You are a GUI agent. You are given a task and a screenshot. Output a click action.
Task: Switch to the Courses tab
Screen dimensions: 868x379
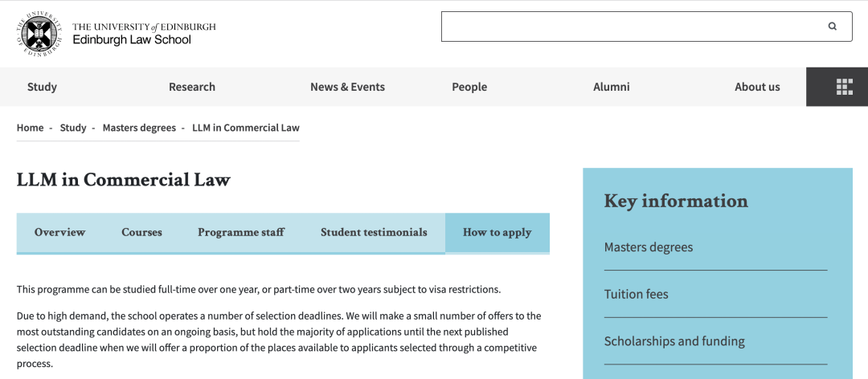[141, 232]
